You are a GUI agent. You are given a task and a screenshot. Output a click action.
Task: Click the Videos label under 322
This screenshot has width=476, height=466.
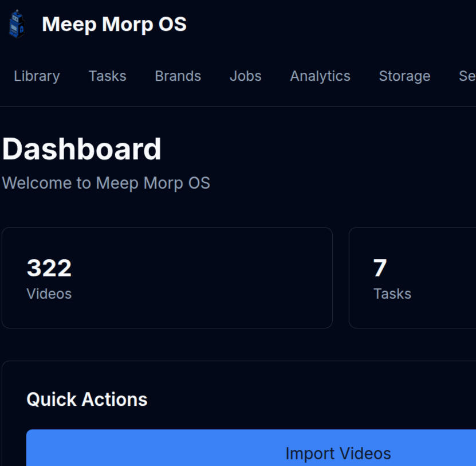point(49,294)
